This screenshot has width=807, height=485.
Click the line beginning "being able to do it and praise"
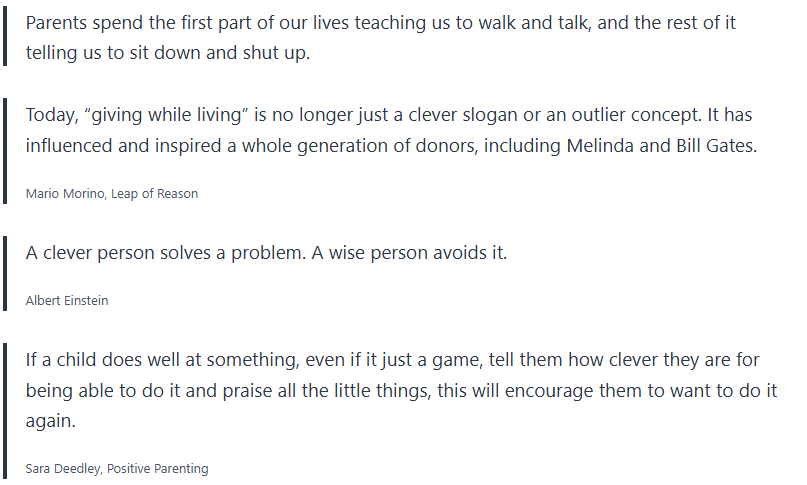click(x=400, y=391)
